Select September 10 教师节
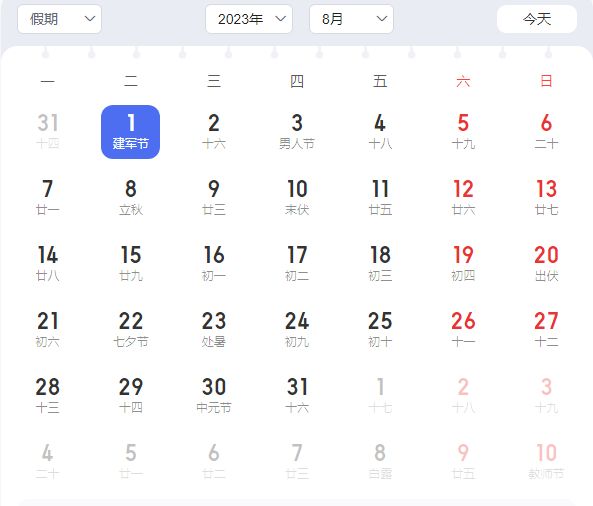The width and height of the screenshot is (593, 506). click(546, 462)
